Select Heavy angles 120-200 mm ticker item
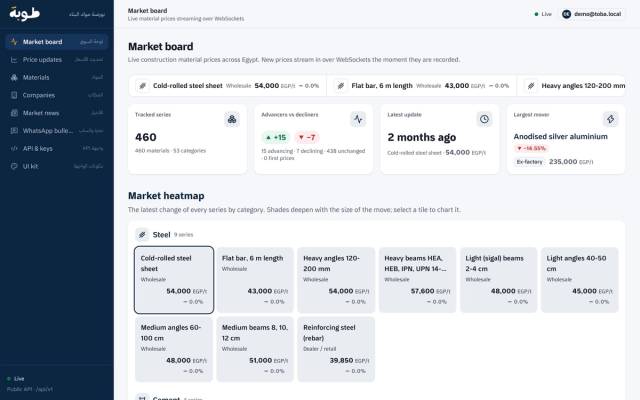The image size is (640, 400). coord(571,86)
